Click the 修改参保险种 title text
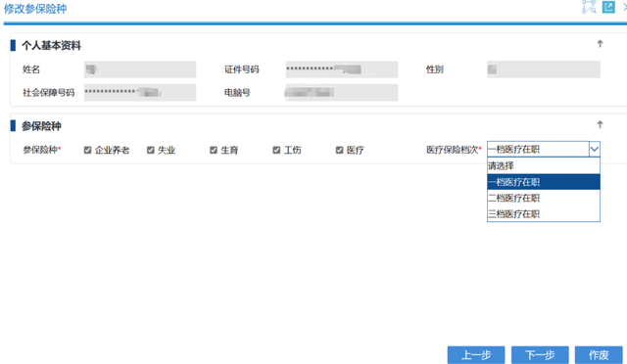Image resolution: width=627 pixels, height=364 pixels. click(35, 9)
